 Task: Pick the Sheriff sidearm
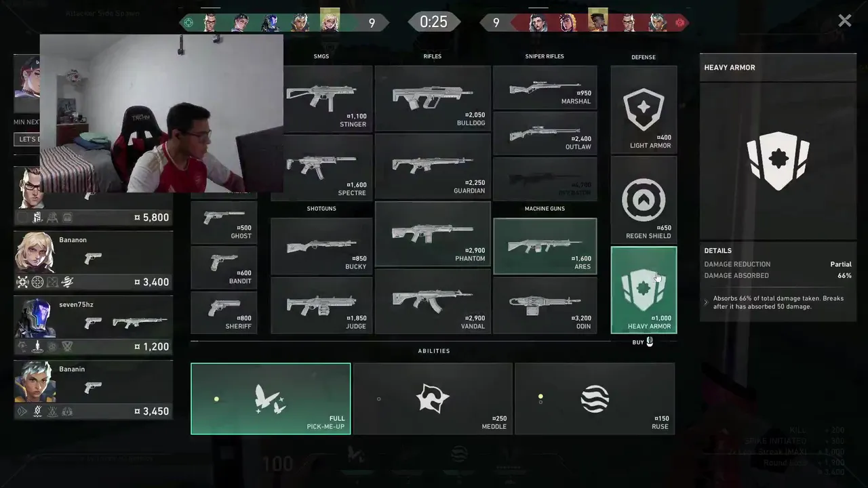click(224, 312)
